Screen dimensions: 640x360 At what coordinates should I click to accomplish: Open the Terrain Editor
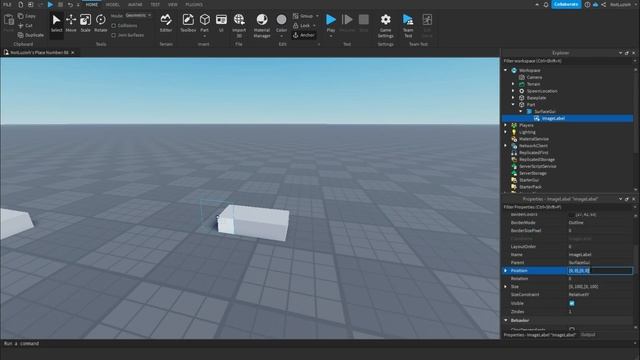(166, 23)
